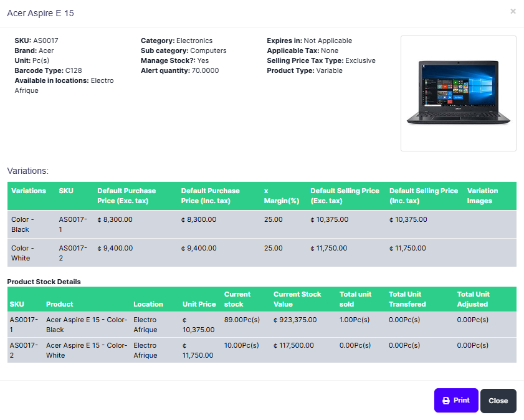Select Color - White selling price excluding tax
This screenshot has width=524, height=420.
click(x=329, y=248)
